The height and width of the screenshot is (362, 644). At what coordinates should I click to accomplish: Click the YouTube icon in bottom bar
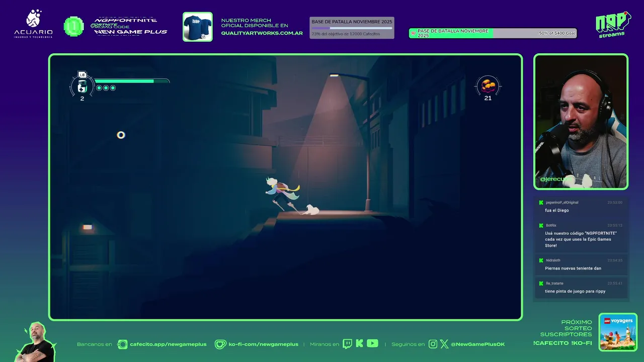coord(372,343)
